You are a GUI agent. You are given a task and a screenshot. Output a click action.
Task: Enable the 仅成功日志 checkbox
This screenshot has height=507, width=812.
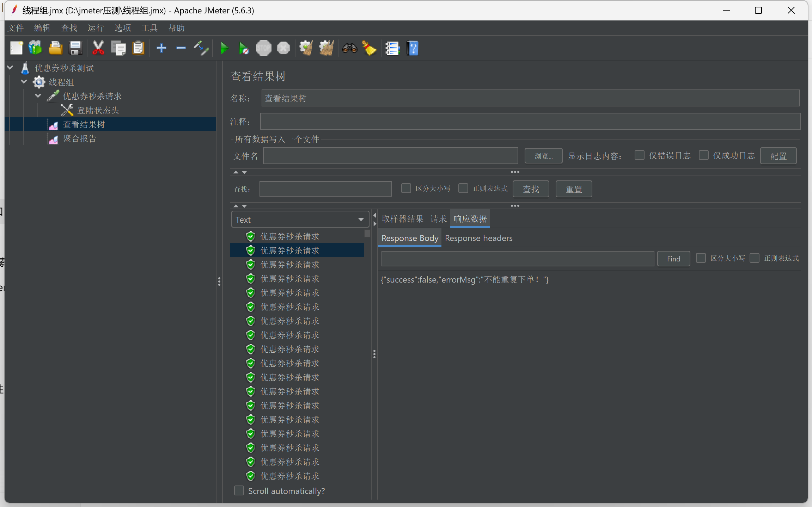pyautogui.click(x=703, y=155)
